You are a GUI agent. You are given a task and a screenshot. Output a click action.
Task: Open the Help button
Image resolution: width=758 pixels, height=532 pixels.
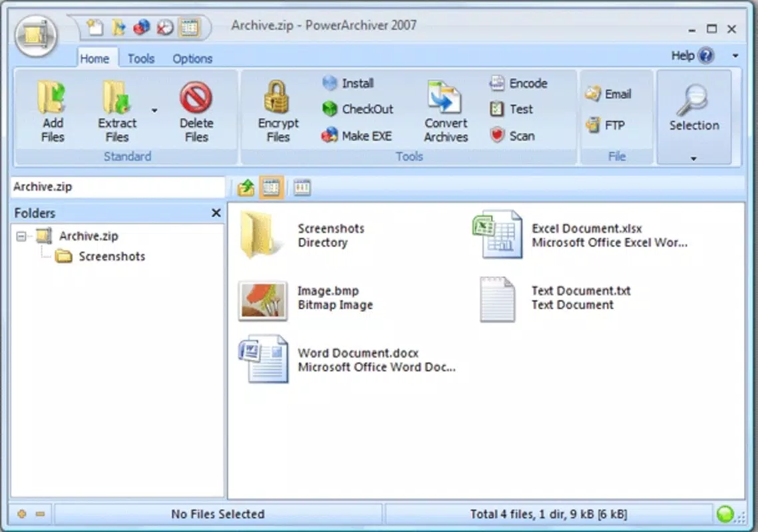[693, 56]
